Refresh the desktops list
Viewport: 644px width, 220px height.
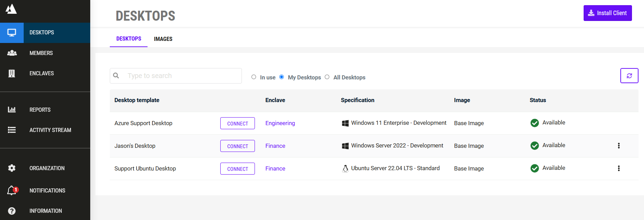(x=629, y=76)
